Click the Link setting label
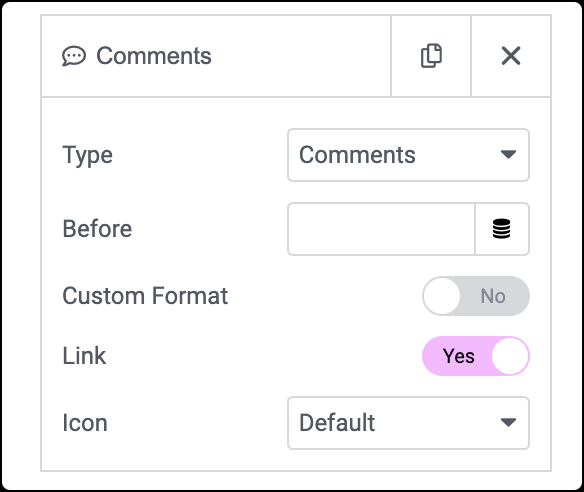 point(84,356)
